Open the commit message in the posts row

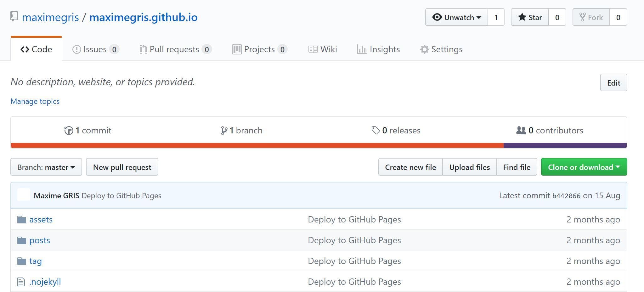coord(354,240)
